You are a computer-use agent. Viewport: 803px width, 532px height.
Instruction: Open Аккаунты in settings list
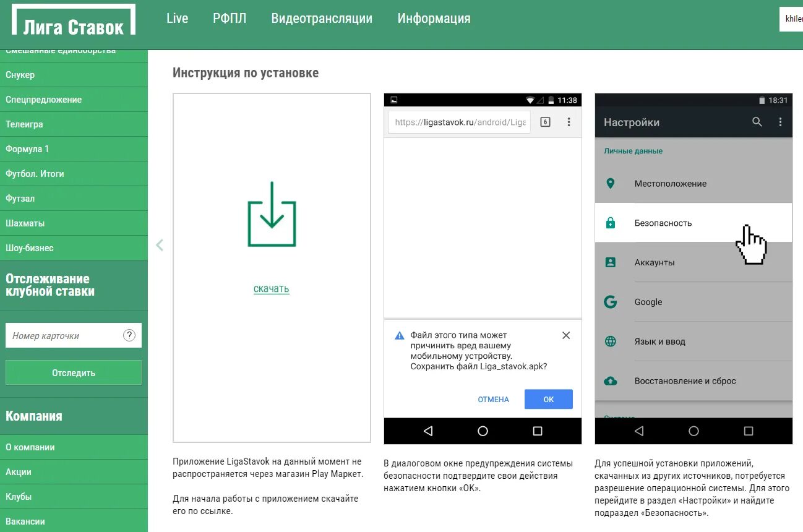click(693, 262)
